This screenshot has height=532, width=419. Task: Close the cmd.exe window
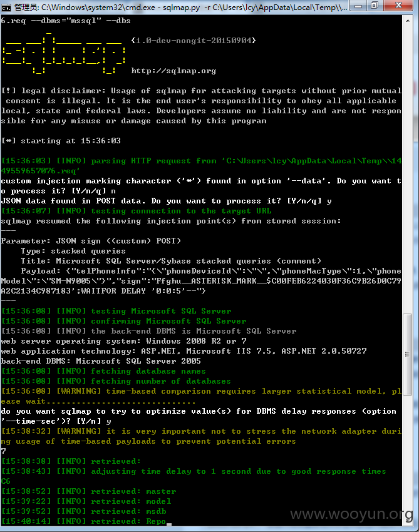point(398,6)
